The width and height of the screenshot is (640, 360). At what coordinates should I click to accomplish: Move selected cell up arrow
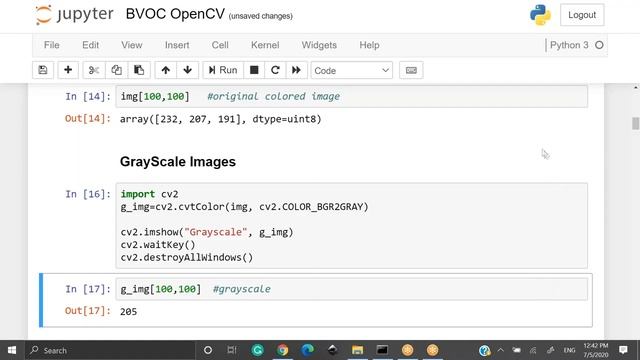point(165,70)
